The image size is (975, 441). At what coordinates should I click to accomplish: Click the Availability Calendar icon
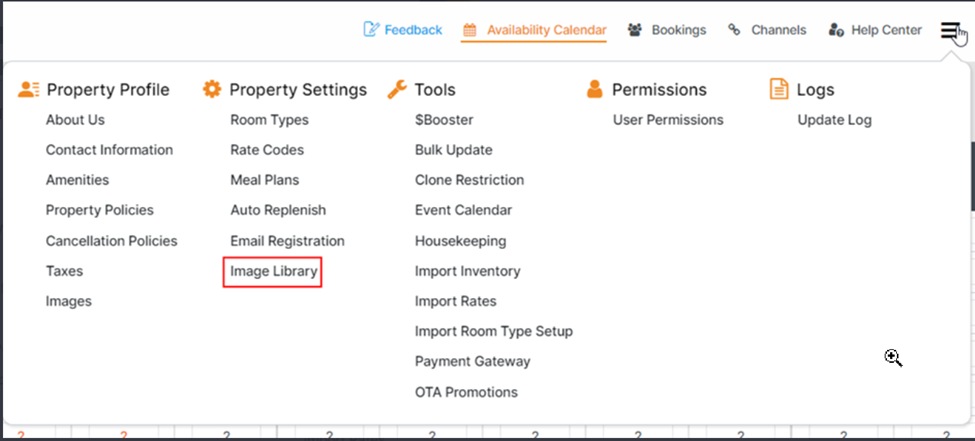(469, 30)
